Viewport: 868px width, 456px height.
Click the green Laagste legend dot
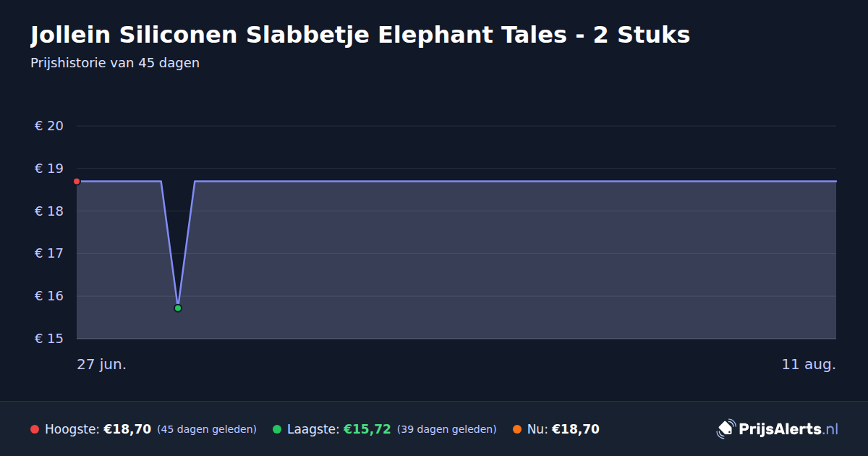click(277, 429)
